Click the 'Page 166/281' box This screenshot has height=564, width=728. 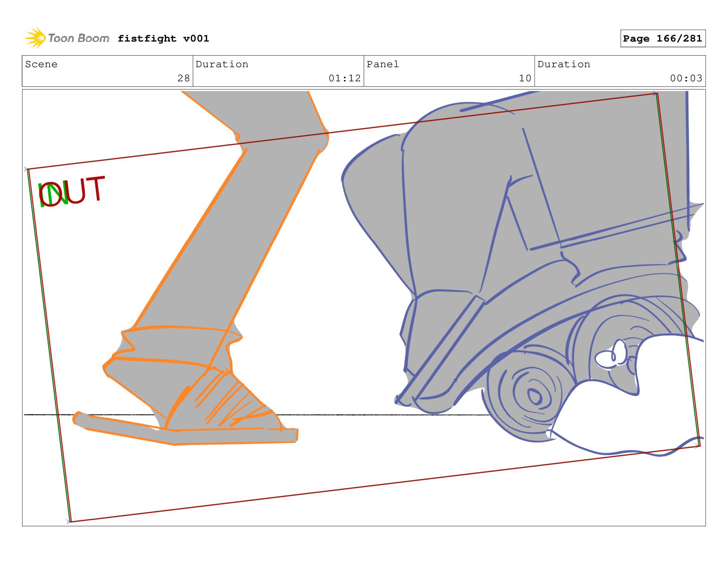pyautogui.click(x=663, y=38)
